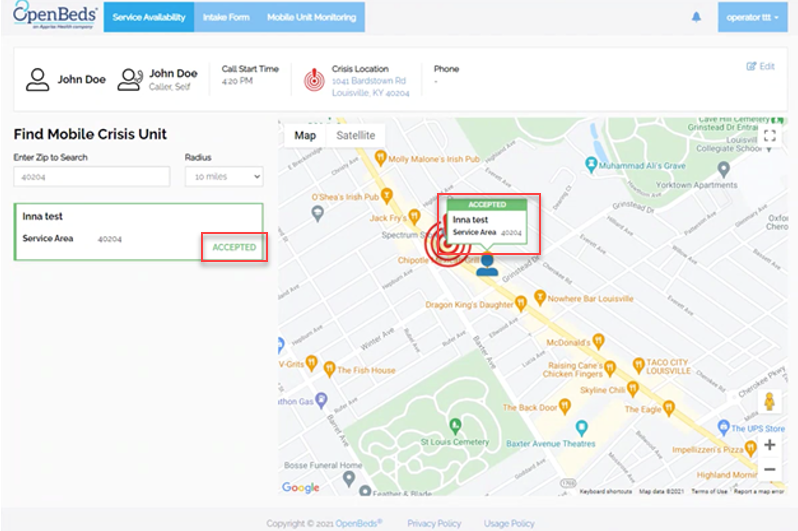Open the Service Availability tab
This screenshot has width=798, height=531.
click(x=148, y=17)
